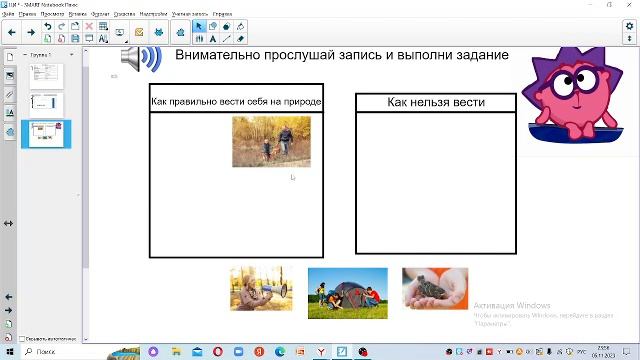This screenshot has height=360, width=640.
Task: Open the Properties tab in the sidebar
Action: [10, 113]
